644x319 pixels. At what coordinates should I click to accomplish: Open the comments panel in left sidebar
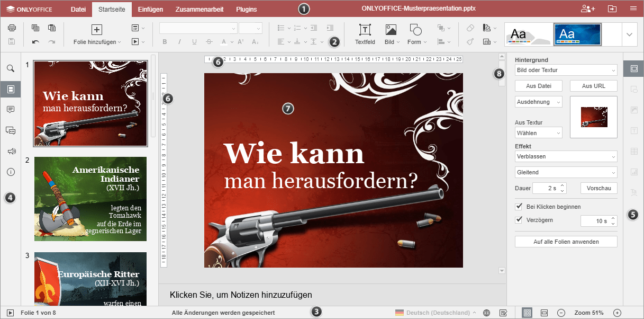point(11,109)
